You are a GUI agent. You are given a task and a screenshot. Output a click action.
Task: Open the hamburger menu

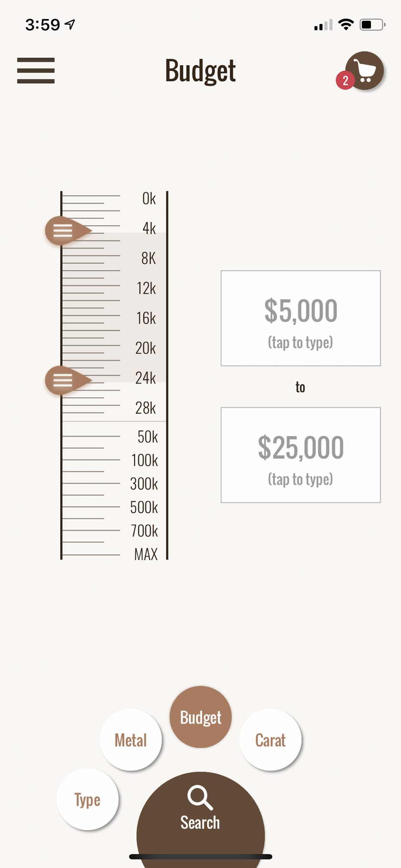click(36, 70)
